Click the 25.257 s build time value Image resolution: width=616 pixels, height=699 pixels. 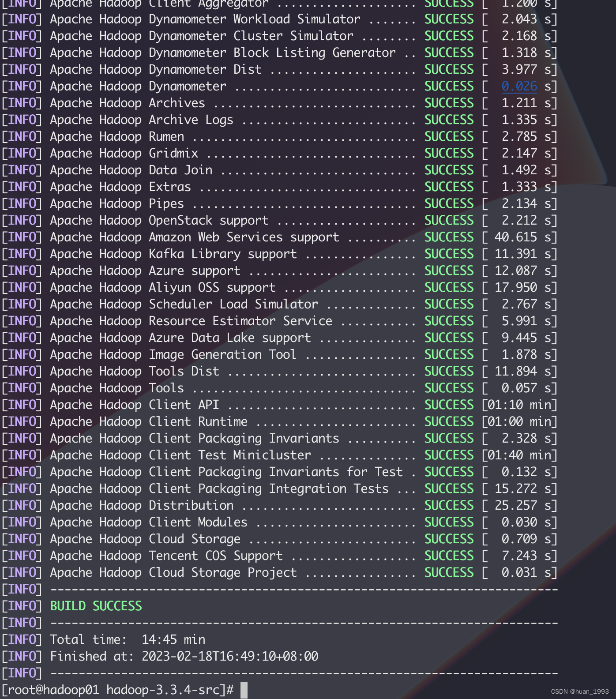[x=522, y=505]
